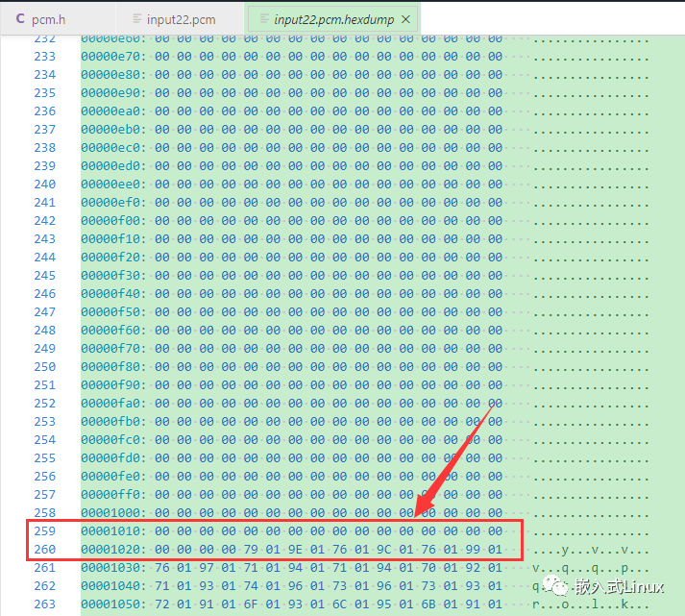The width and height of the screenshot is (685, 616).
Task: Click address 00001030:
Action: [x=113, y=568]
